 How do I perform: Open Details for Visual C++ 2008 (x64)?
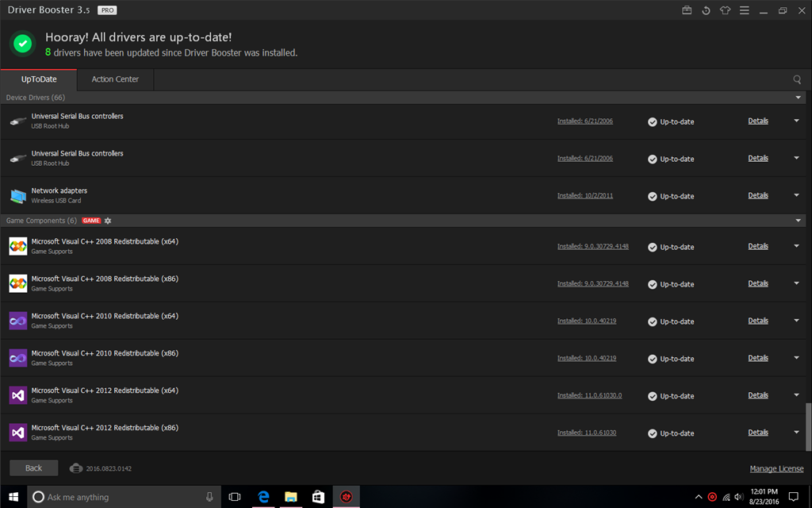[757, 246]
